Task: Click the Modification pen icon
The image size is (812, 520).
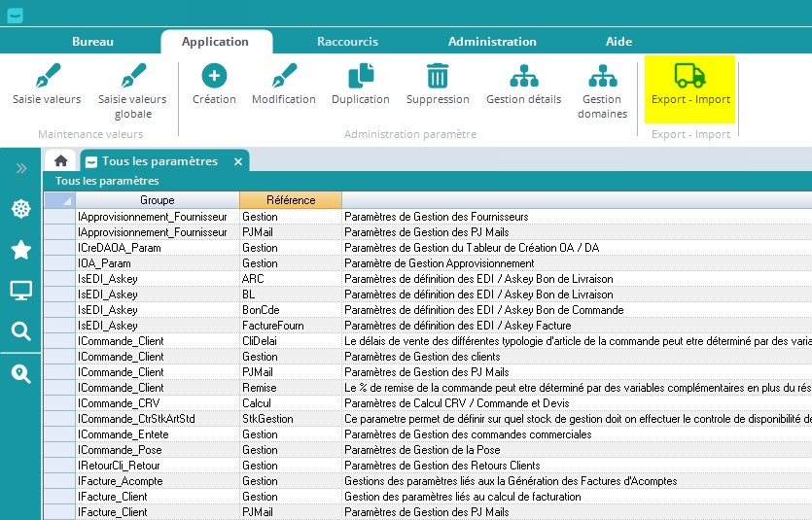Action: pyautogui.click(x=284, y=76)
